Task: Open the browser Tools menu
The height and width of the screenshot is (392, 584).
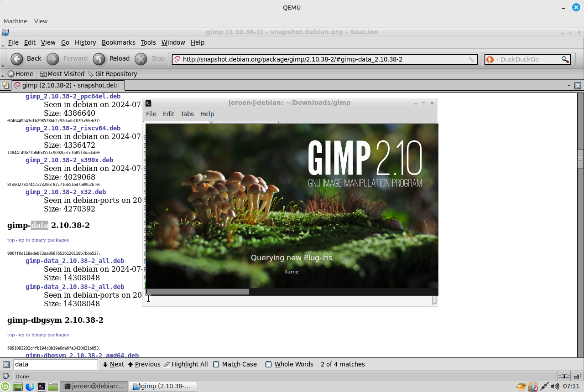Action: (148, 42)
